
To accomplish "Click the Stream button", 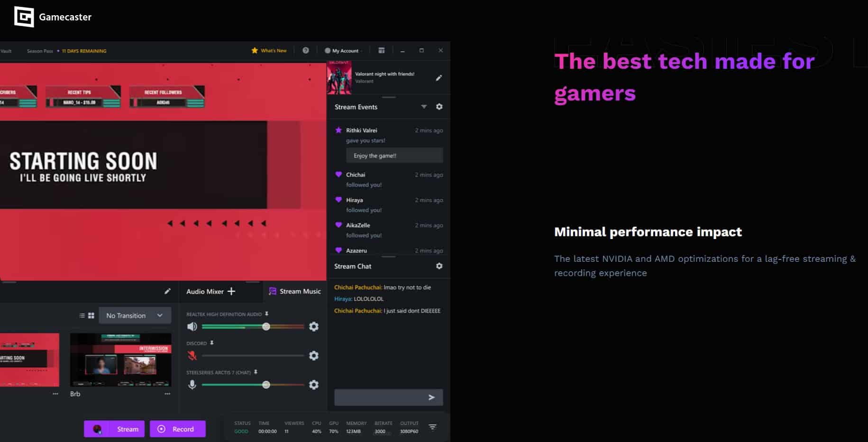I will [114, 429].
